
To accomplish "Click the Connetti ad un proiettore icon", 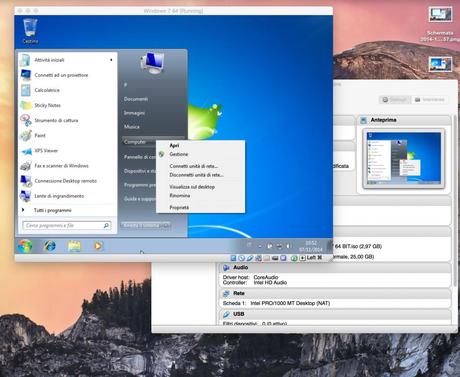I will [26, 75].
